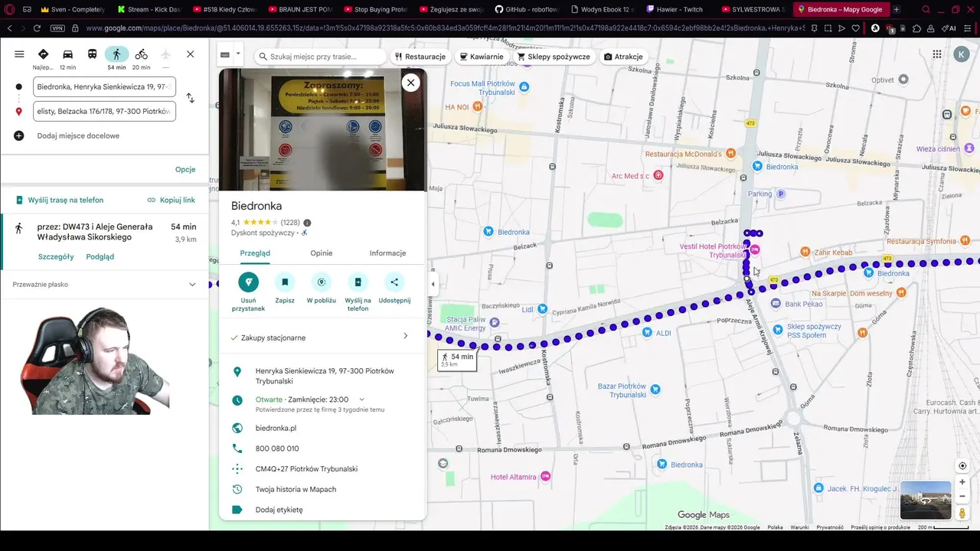This screenshot has height=551, width=980.
Task: Add a destination with the plus icon
Action: (x=19, y=135)
